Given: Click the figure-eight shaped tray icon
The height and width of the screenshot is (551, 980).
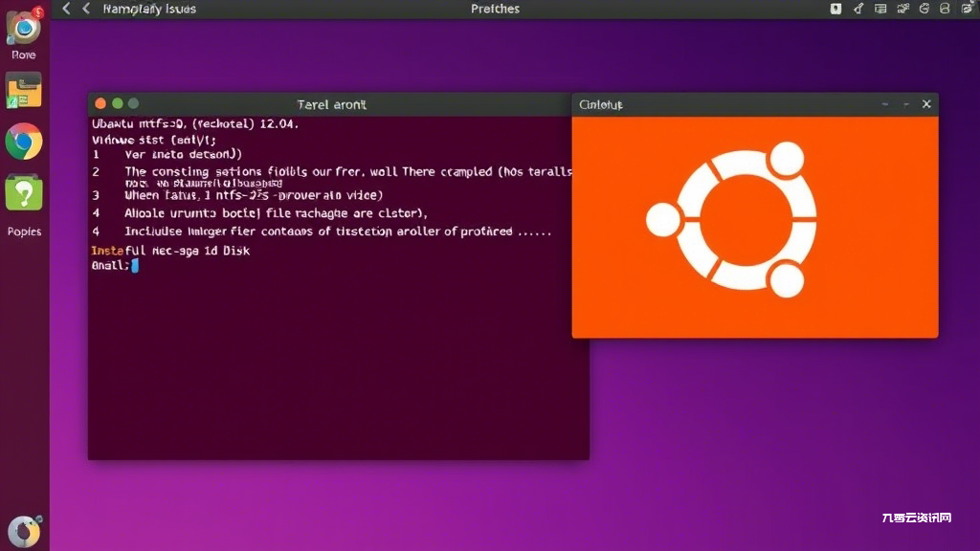Looking at the screenshot, I should tap(945, 8).
